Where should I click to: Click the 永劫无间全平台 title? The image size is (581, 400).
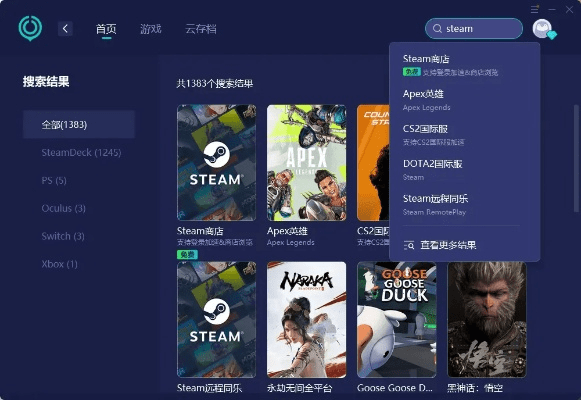[x=299, y=388]
